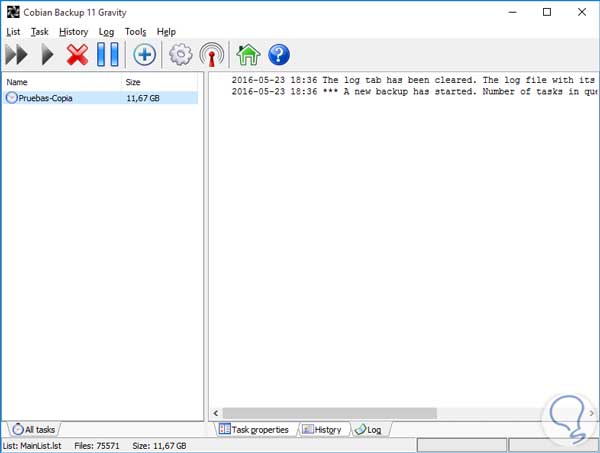600x453 pixels.
Task: Switch to the Log tab
Action: pyautogui.click(x=369, y=430)
